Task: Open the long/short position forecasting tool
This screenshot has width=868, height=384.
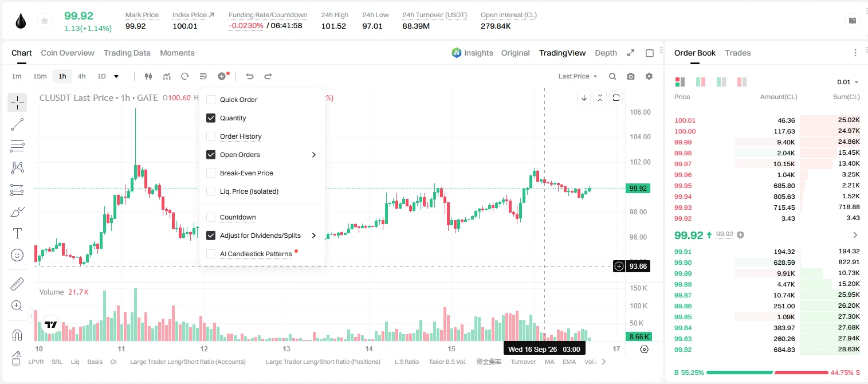Action: [x=17, y=190]
